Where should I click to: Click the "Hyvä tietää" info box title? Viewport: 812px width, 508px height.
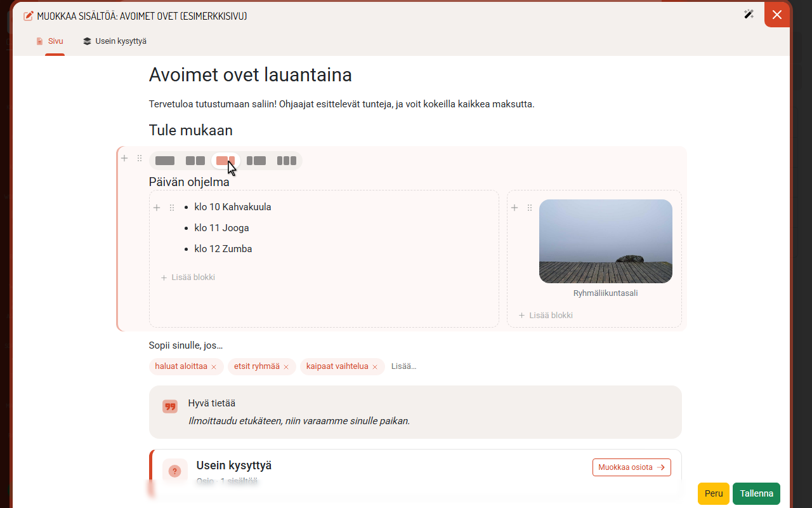[212, 403]
